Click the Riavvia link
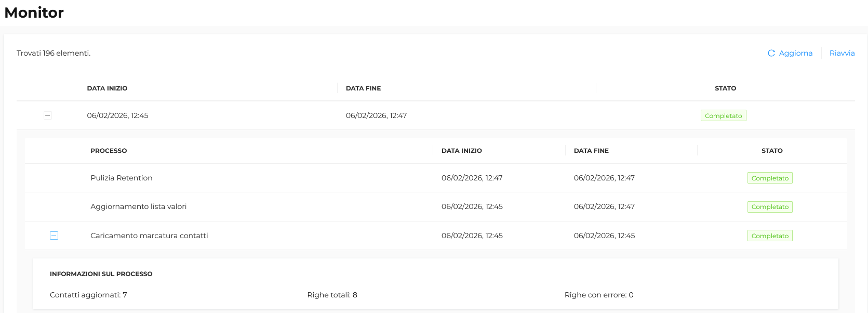This screenshot has width=868, height=313. (x=842, y=53)
